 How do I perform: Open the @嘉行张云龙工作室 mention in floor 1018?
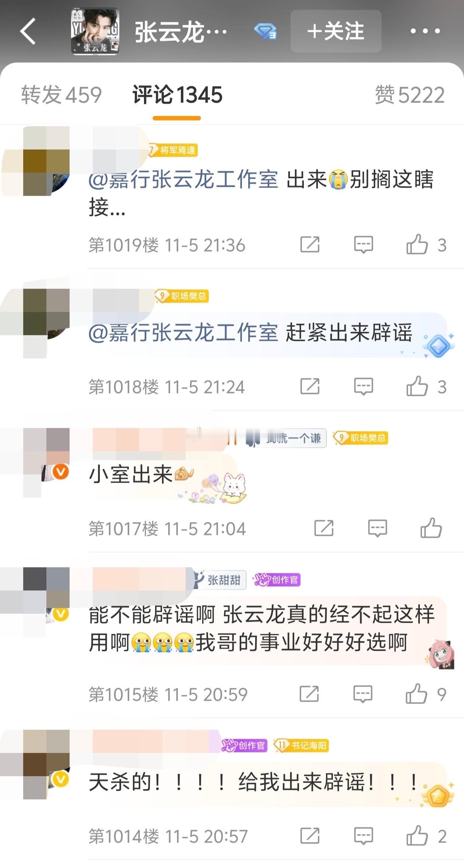(x=183, y=332)
